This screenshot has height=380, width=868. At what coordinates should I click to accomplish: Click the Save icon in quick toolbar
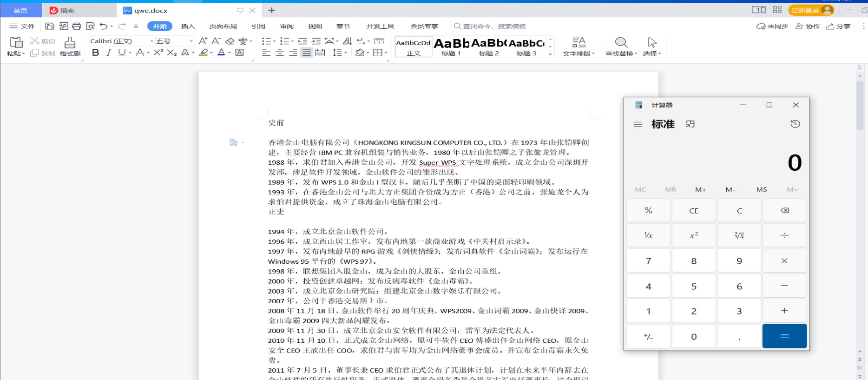[50, 26]
